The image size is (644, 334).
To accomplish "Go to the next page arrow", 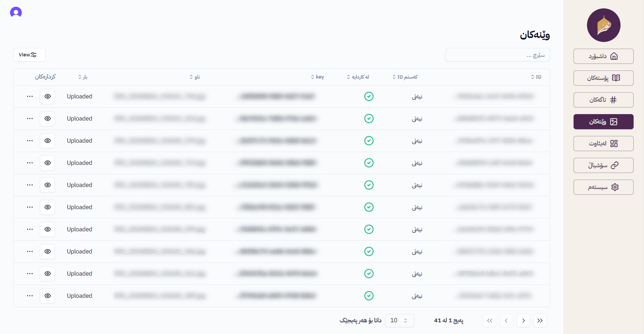I will (523, 321).
